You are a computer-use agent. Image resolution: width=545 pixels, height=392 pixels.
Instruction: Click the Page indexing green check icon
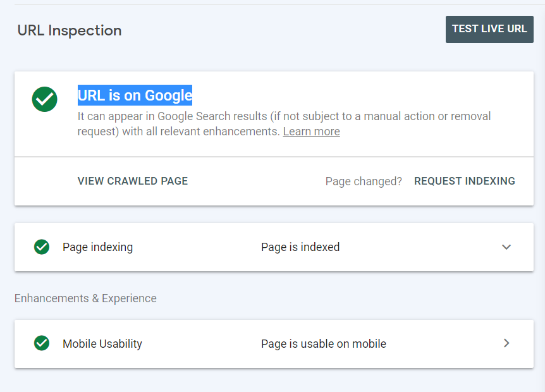point(42,247)
